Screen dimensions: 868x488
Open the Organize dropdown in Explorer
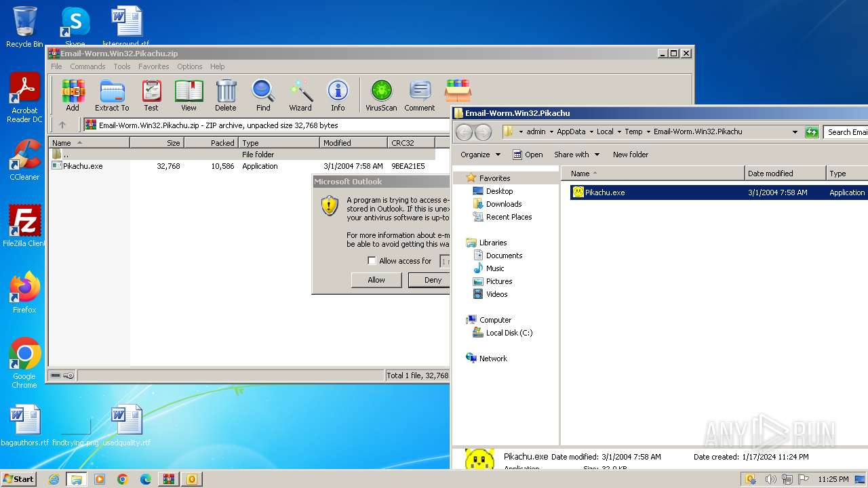(x=480, y=155)
